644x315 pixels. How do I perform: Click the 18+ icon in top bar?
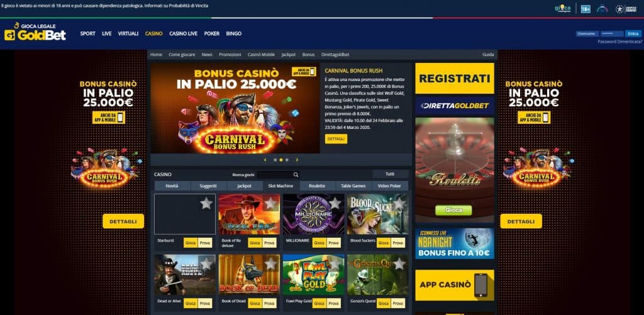coord(586,9)
